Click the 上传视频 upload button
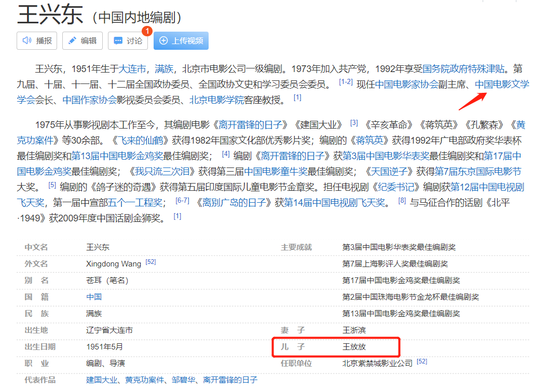This screenshot has width=547, height=392. [181, 41]
